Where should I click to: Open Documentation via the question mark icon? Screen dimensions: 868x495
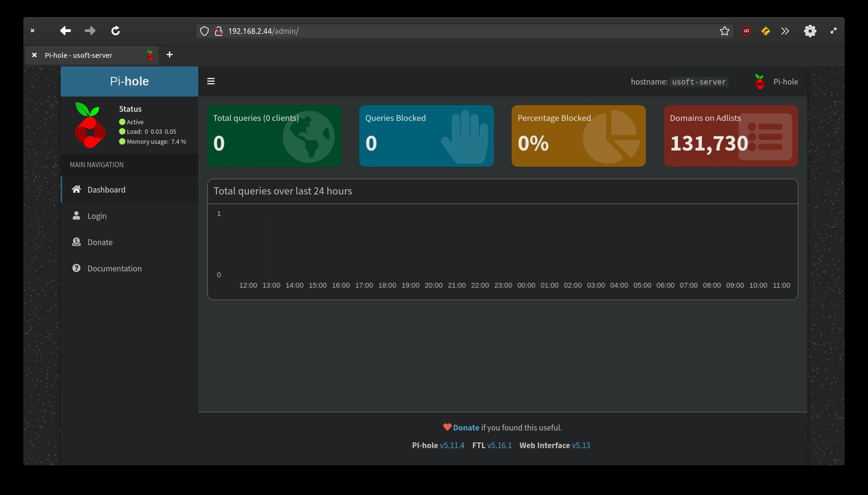click(76, 268)
